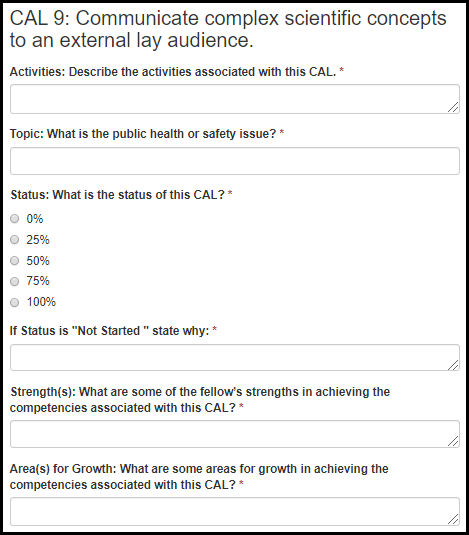The height and width of the screenshot is (535, 469).
Task: Click the 100% status label text
Action: tap(41, 302)
